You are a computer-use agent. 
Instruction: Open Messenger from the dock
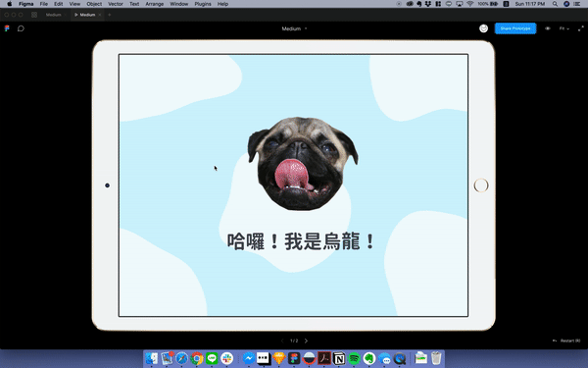[x=248, y=358]
